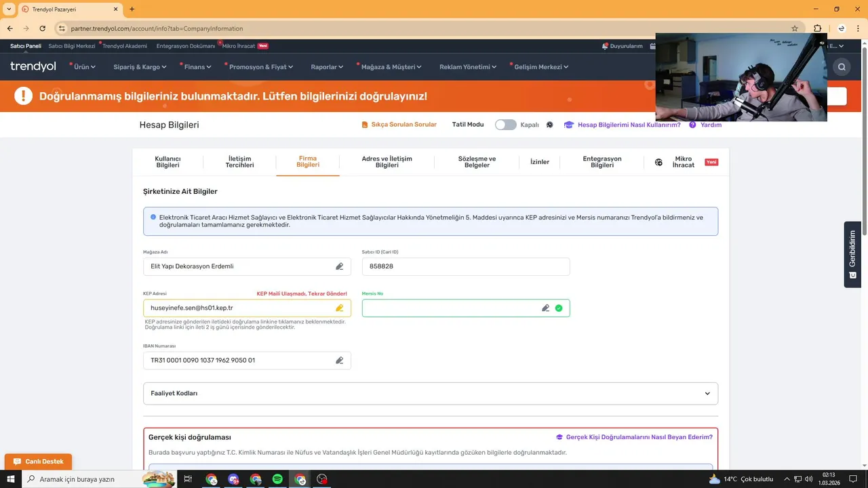Open the Raporlar dropdown menu
The height and width of the screenshot is (488, 868).
tap(327, 67)
